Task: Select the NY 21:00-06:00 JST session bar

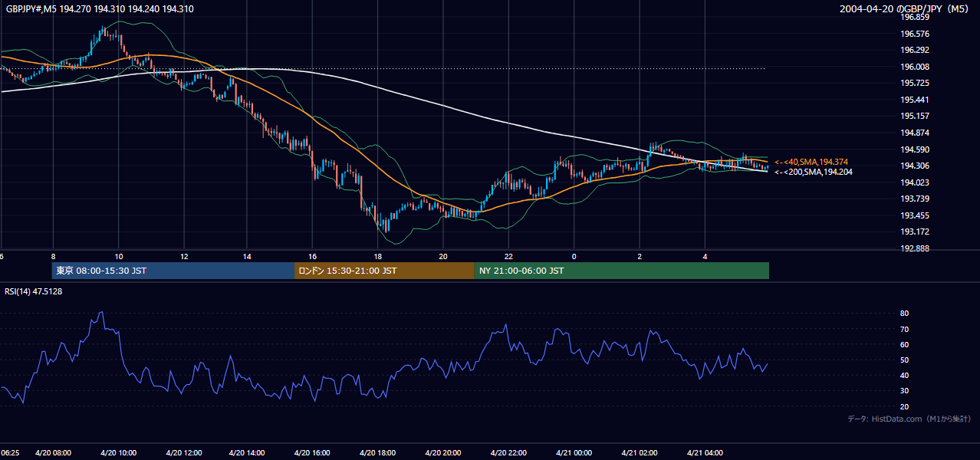Action: pos(622,271)
